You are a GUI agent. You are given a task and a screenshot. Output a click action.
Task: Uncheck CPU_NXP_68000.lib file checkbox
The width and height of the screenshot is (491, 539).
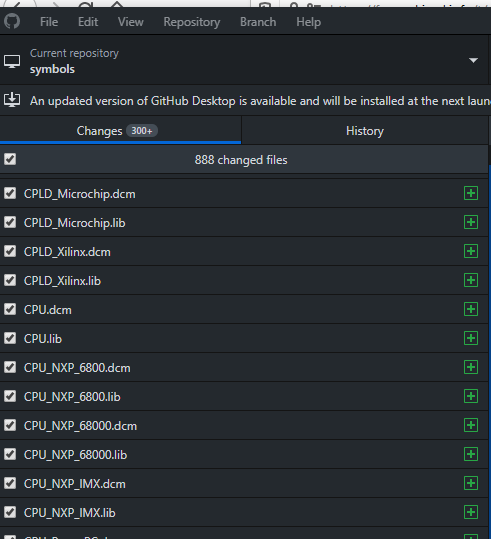click(x=10, y=454)
